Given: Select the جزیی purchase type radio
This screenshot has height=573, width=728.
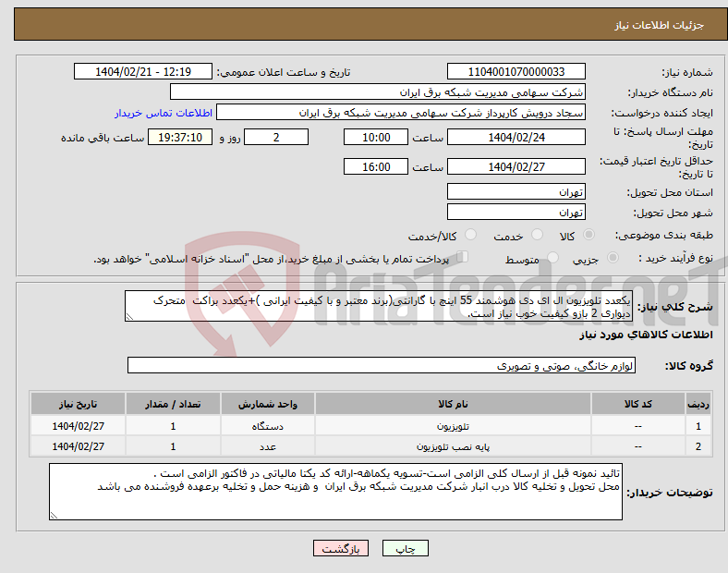Looking at the screenshot, I should 613,258.
